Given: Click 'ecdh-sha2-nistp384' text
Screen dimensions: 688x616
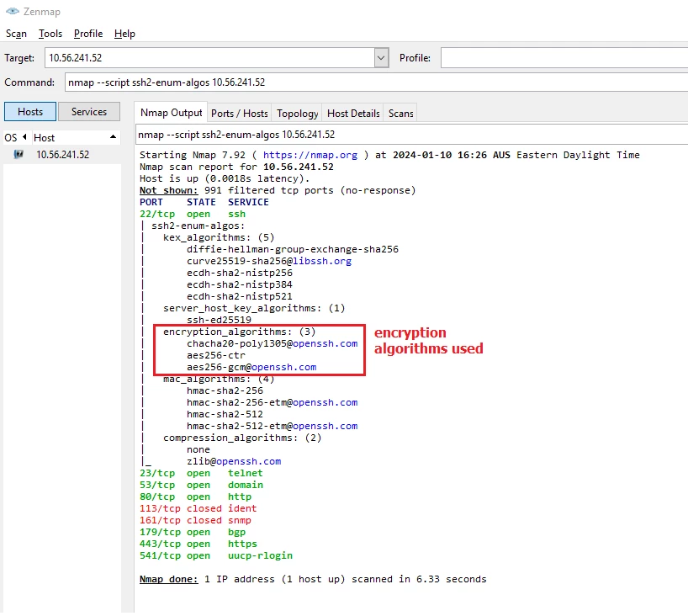Looking at the screenshot, I should tap(240, 285).
